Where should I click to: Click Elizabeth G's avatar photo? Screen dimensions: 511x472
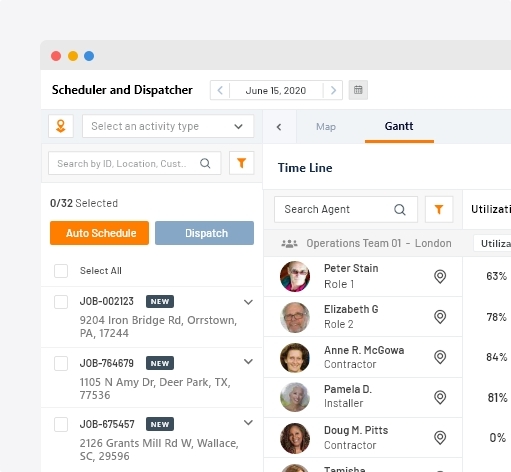[295, 317]
